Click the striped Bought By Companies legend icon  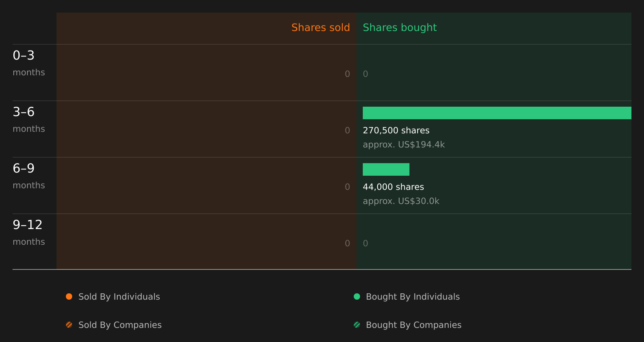[x=357, y=325]
